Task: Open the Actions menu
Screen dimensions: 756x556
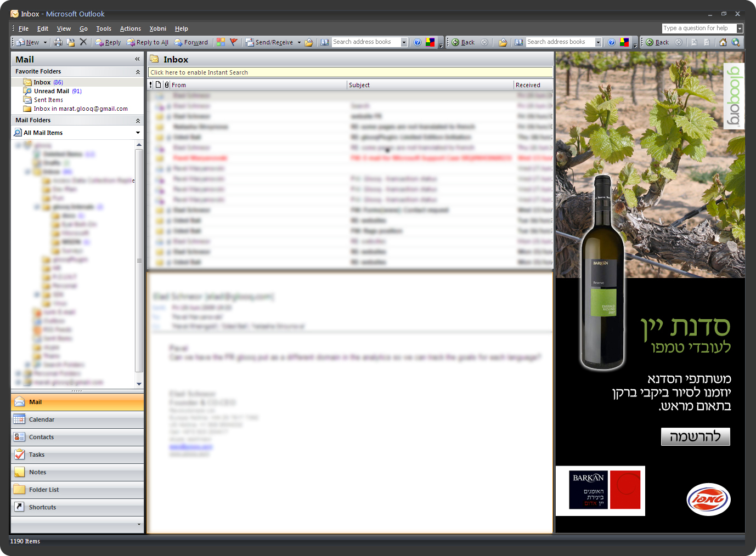Action: [x=130, y=29]
